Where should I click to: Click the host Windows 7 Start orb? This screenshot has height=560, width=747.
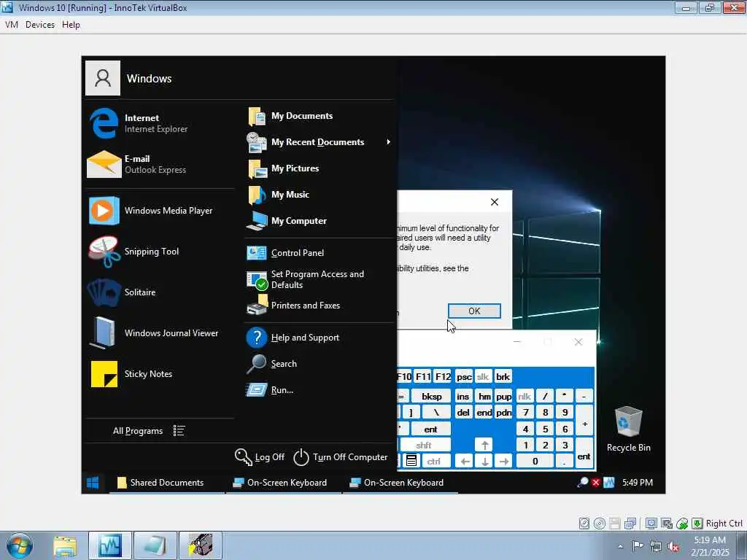(x=20, y=545)
